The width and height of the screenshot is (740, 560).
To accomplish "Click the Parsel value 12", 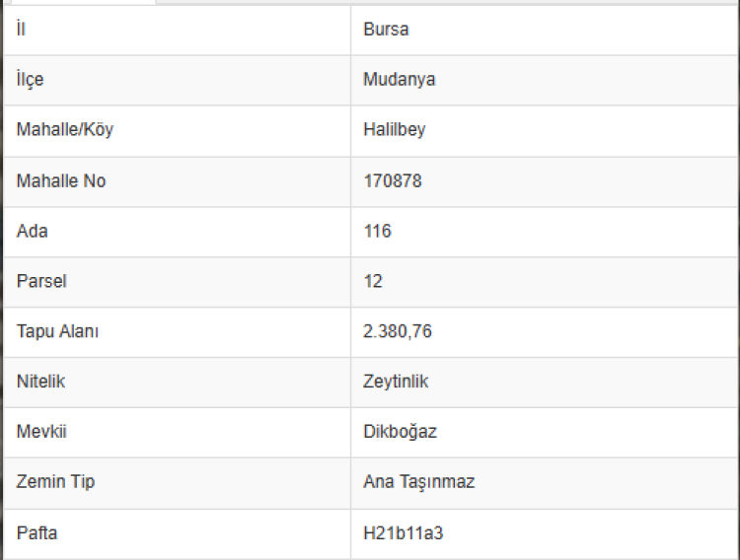I will pos(373,282).
